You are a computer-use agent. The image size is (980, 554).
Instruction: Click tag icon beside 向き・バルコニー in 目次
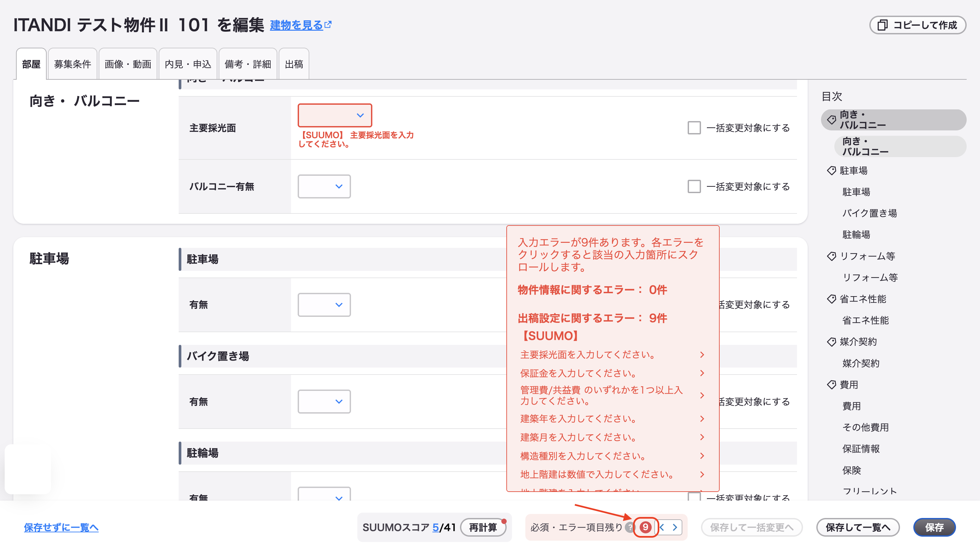831,119
